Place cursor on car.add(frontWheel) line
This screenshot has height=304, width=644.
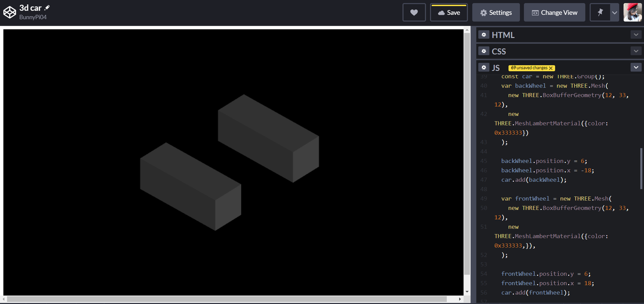[x=535, y=293]
